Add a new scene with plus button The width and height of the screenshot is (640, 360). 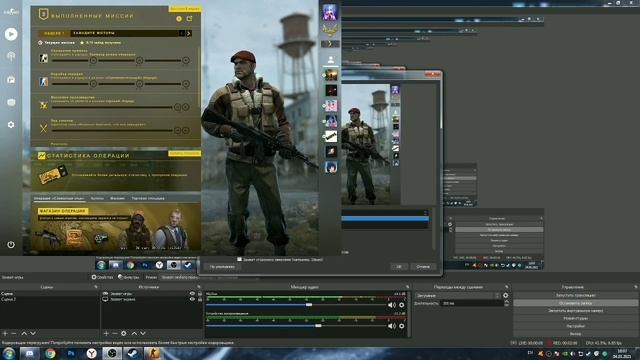(5, 333)
